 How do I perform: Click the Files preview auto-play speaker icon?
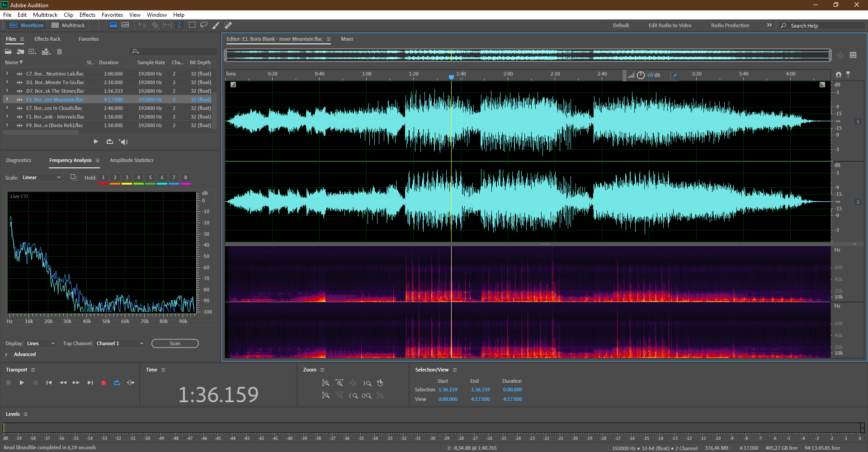123,142
